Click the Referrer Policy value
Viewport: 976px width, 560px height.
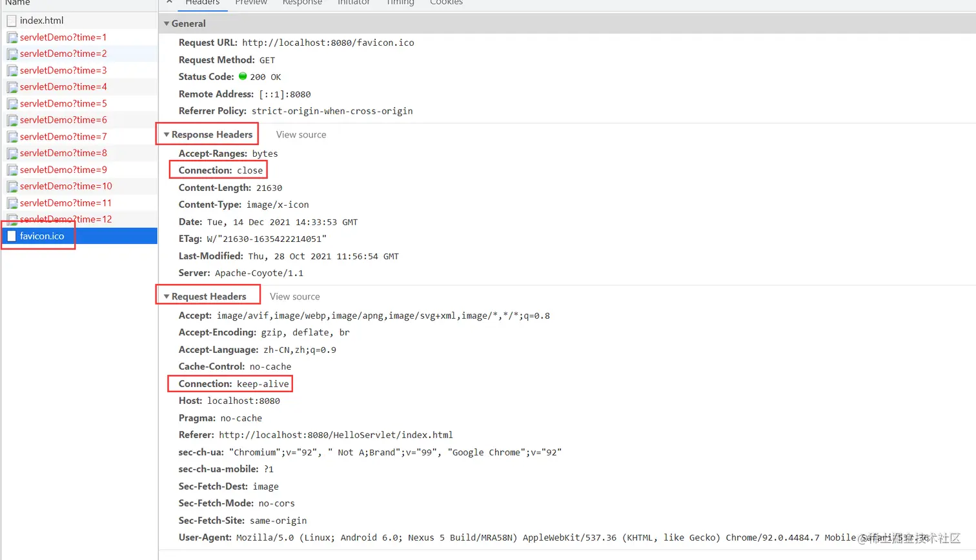tap(332, 111)
